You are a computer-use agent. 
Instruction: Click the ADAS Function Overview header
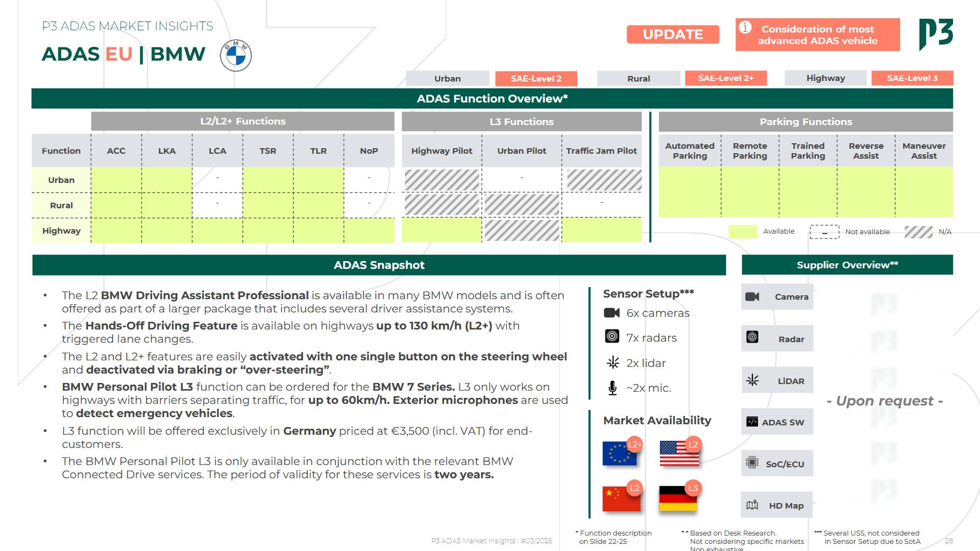coord(492,98)
